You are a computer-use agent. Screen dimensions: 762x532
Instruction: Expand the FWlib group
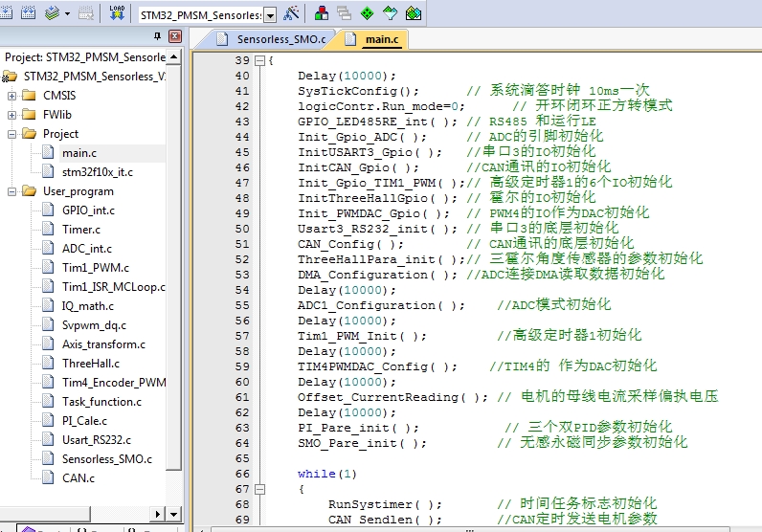(x=11, y=115)
